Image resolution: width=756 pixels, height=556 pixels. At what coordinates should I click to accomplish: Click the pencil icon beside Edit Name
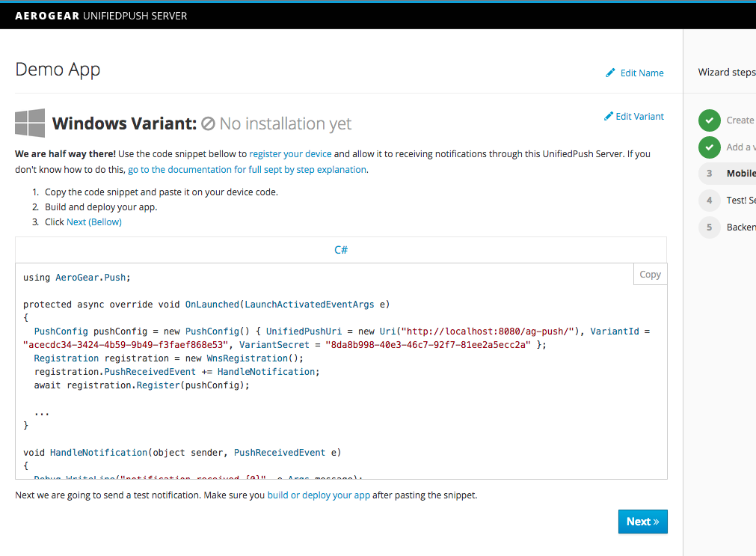coord(609,73)
